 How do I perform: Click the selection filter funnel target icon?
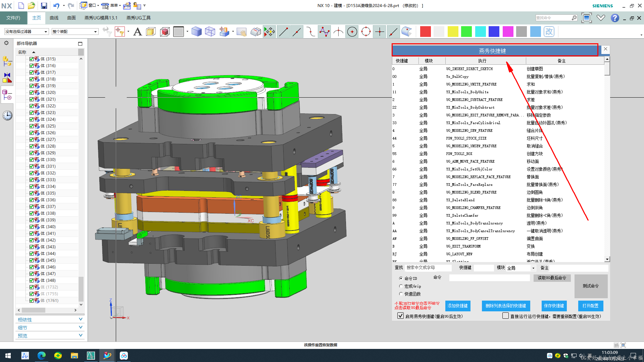pos(120,32)
